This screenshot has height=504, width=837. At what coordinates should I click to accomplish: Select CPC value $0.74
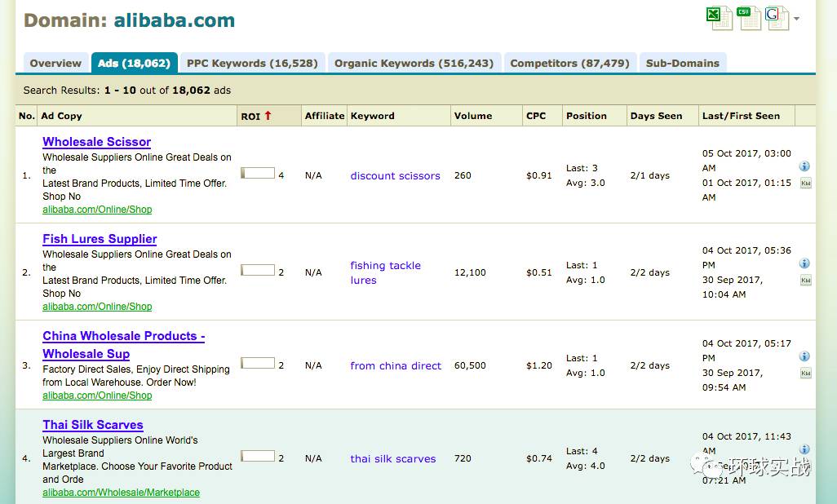tap(539, 458)
